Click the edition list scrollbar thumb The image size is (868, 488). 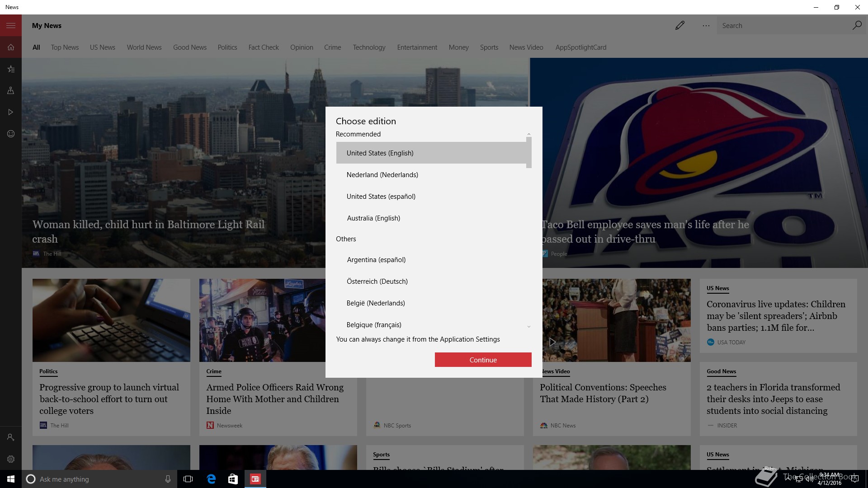(529, 153)
